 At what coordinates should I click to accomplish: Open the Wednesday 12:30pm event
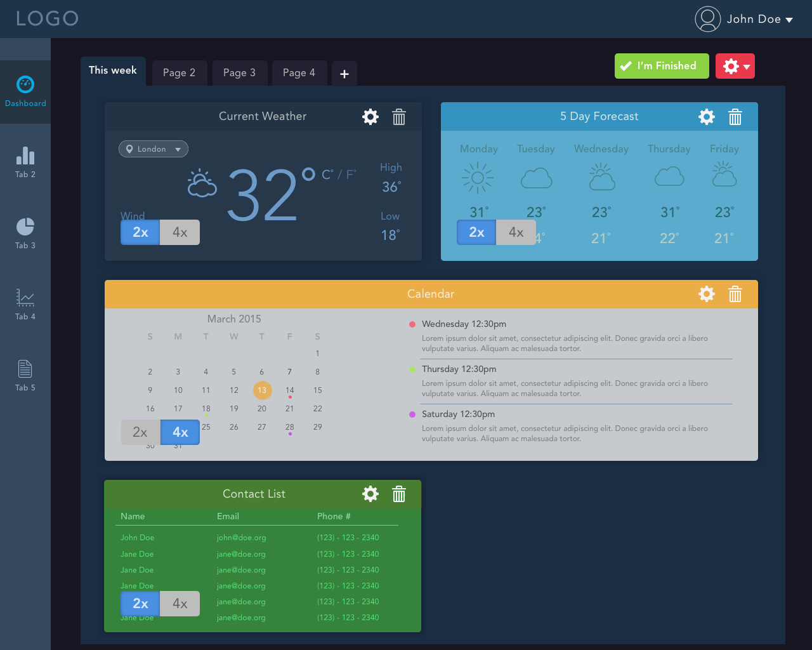coord(464,324)
